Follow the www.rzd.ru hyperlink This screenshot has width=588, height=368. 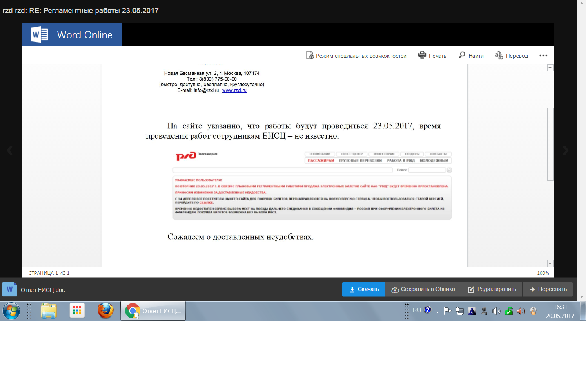pyautogui.click(x=234, y=90)
